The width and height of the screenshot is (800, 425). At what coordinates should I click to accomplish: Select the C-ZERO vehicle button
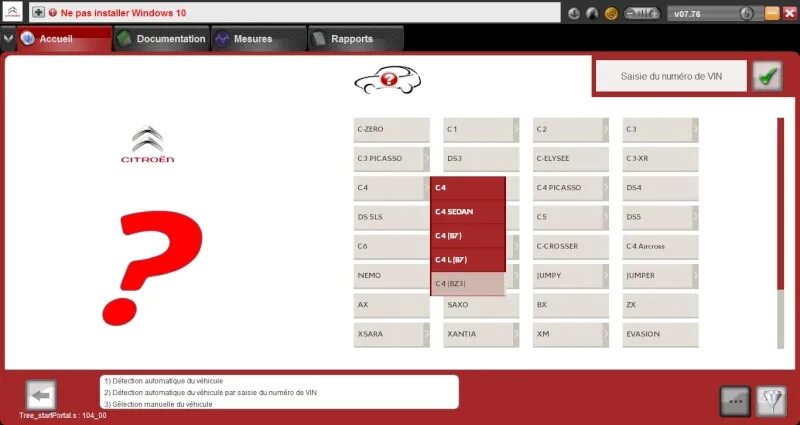click(x=391, y=130)
